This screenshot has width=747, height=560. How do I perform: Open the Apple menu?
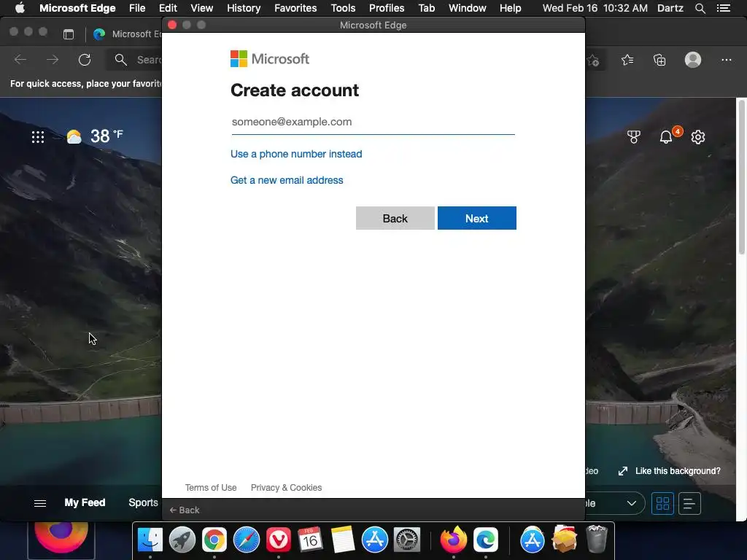(20, 8)
